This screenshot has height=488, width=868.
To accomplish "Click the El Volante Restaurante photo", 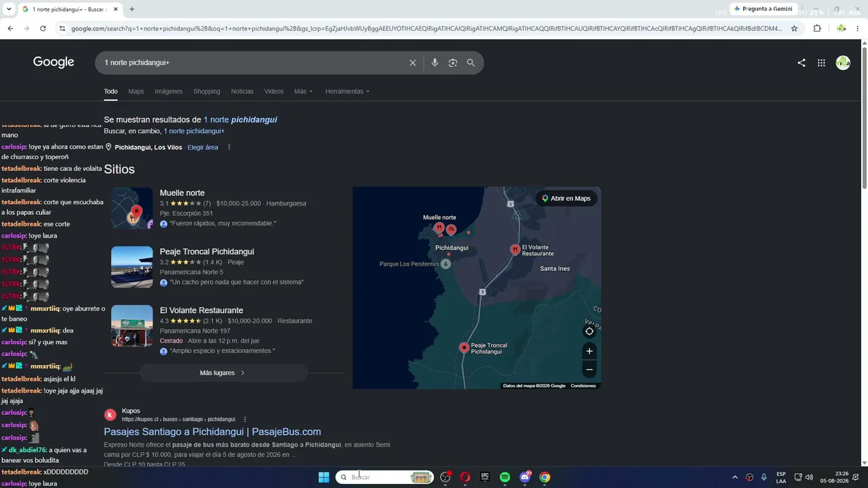I will [x=132, y=326].
